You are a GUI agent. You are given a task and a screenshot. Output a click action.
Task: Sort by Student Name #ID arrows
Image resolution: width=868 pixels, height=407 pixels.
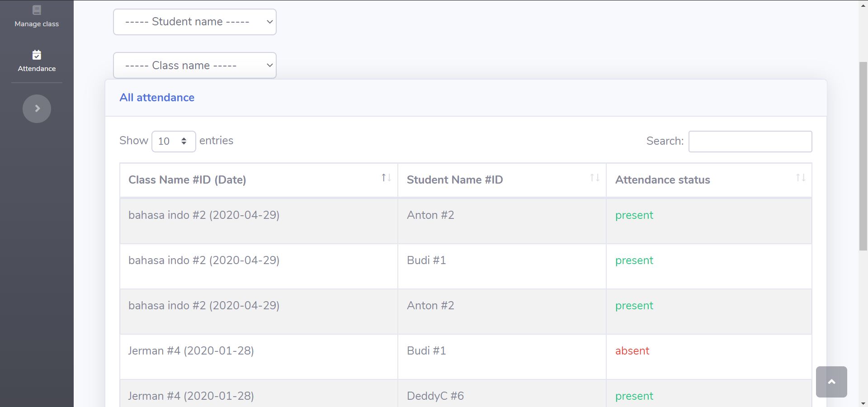coord(594,178)
